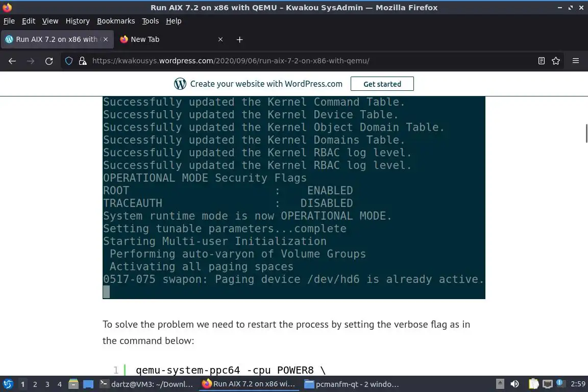Open the File menu
The height and width of the screenshot is (392, 588).
(x=9, y=21)
